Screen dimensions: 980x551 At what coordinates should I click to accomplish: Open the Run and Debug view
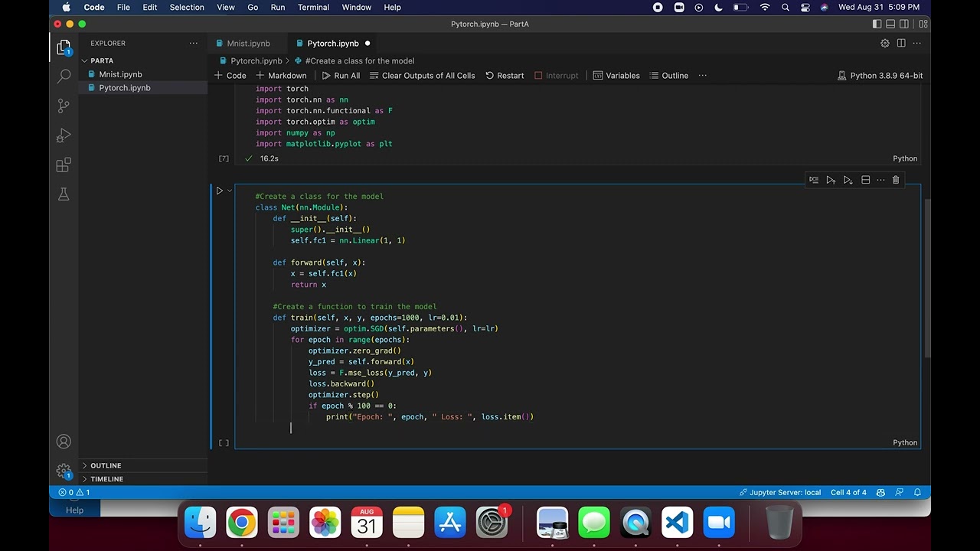tap(64, 135)
